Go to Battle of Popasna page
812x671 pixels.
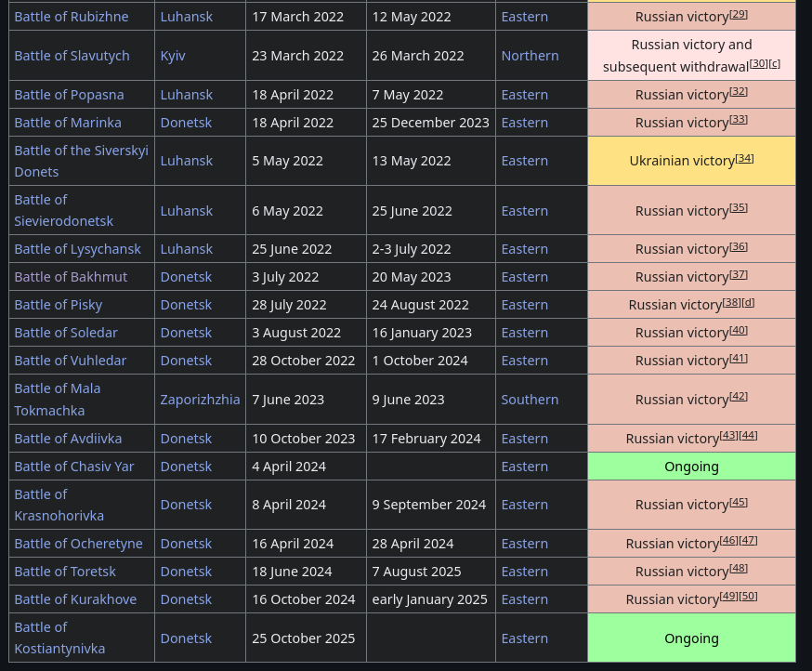click(70, 95)
